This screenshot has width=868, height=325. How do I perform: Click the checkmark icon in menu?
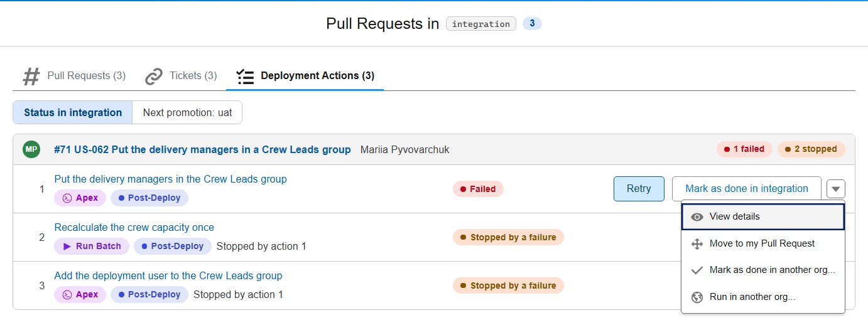[697, 270]
